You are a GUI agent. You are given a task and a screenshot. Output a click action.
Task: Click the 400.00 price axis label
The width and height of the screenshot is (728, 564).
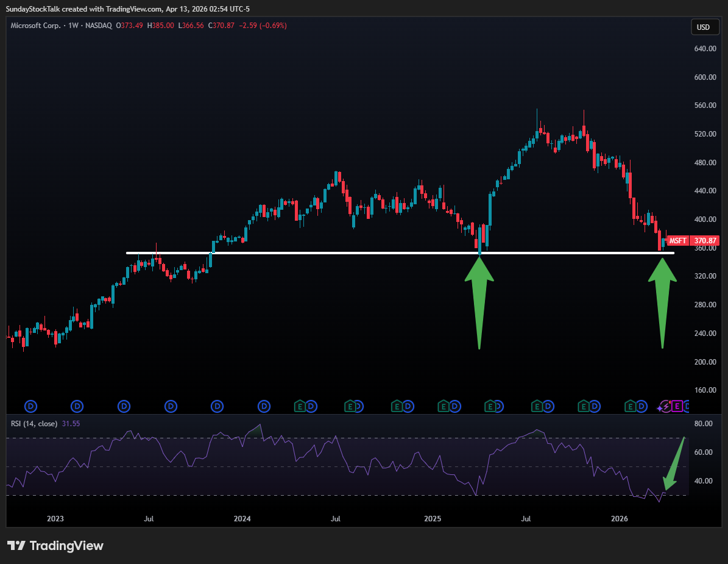(x=705, y=220)
